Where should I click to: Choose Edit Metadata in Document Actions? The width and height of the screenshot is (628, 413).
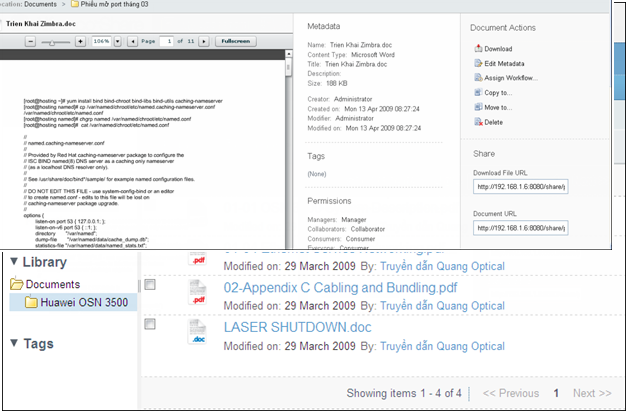(x=505, y=63)
